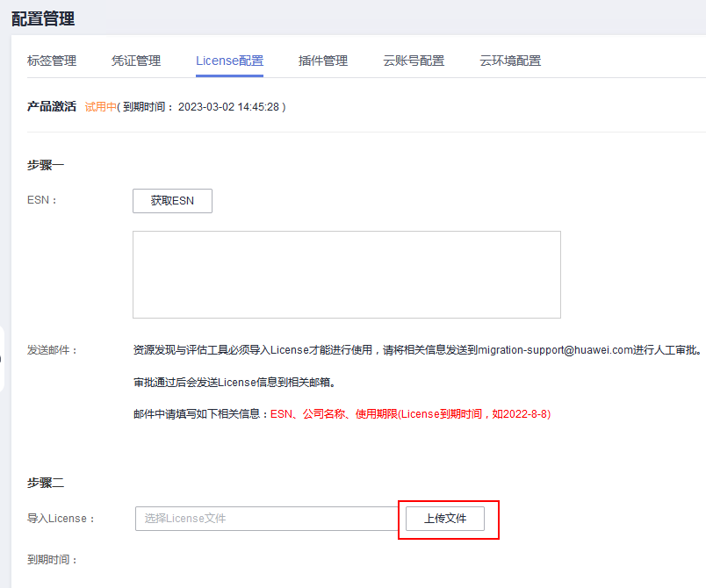The height and width of the screenshot is (588, 706).
Task: Click the 审批通过后会发送License信息 line
Action: (234, 383)
